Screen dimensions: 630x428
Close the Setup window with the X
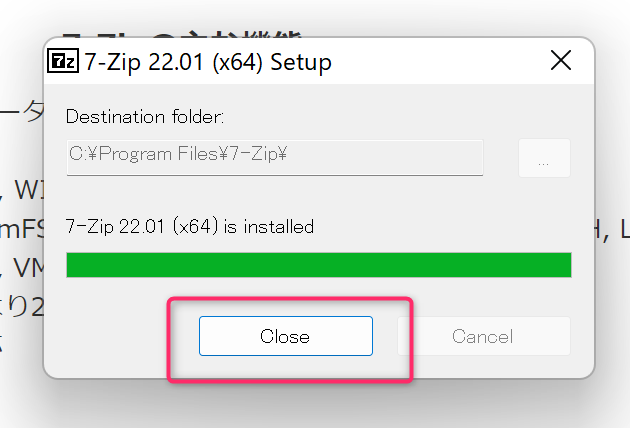pyautogui.click(x=561, y=61)
